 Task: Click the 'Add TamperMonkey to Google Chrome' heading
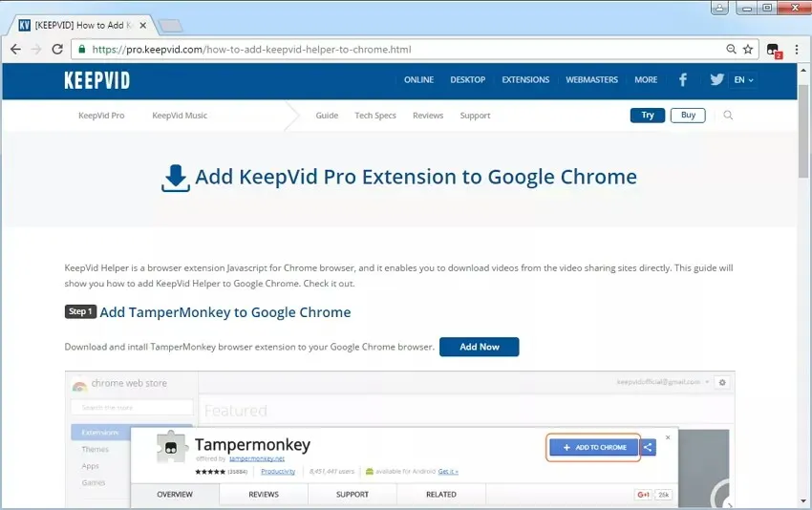pos(225,312)
